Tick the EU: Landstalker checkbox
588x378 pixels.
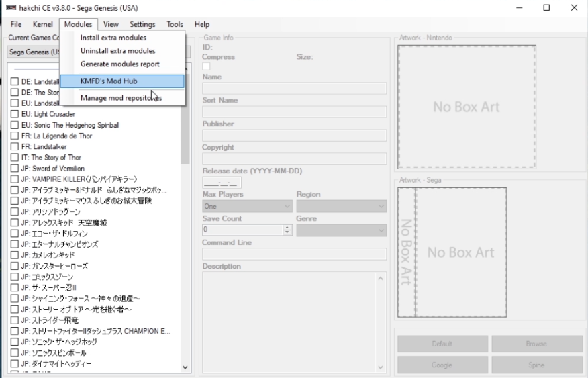[x=15, y=103]
